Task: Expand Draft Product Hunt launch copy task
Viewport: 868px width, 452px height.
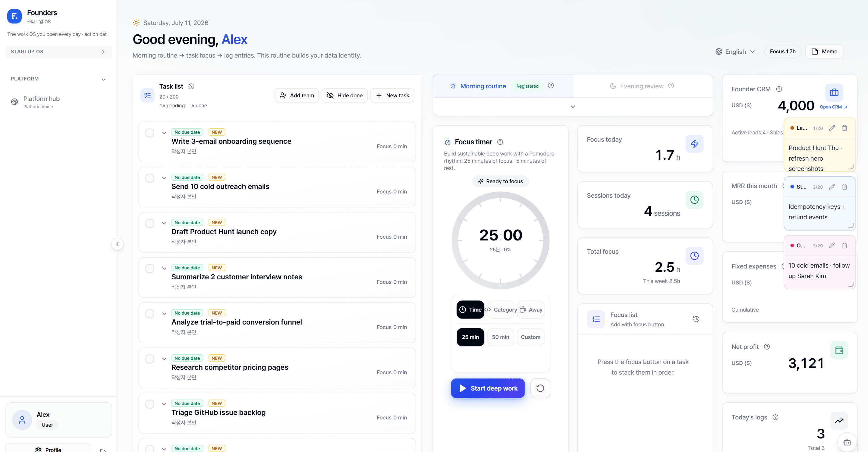Action: coord(164,223)
